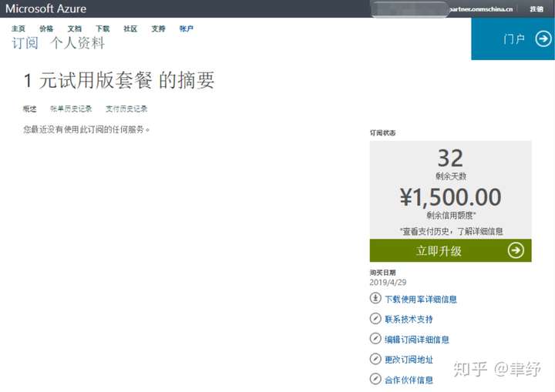Viewport: 555px width, 392px height.
Task: Open the 下载 nav item
Action: pyautogui.click(x=103, y=28)
